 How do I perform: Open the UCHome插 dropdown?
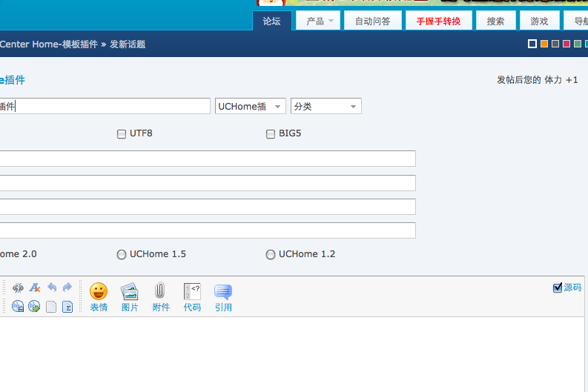pos(251,106)
